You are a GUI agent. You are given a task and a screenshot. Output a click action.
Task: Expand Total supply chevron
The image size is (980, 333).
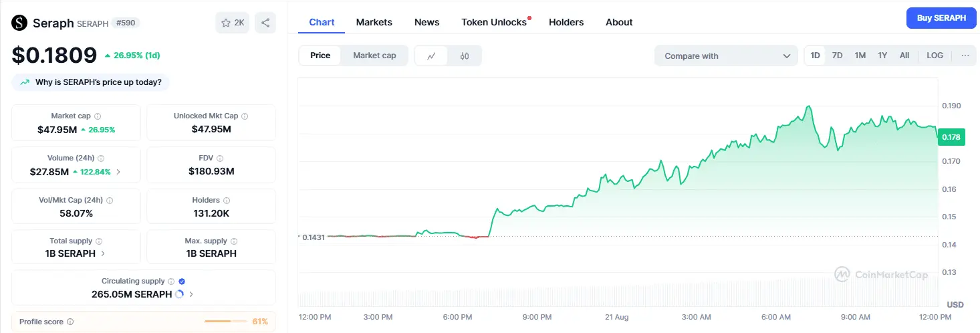click(102, 253)
